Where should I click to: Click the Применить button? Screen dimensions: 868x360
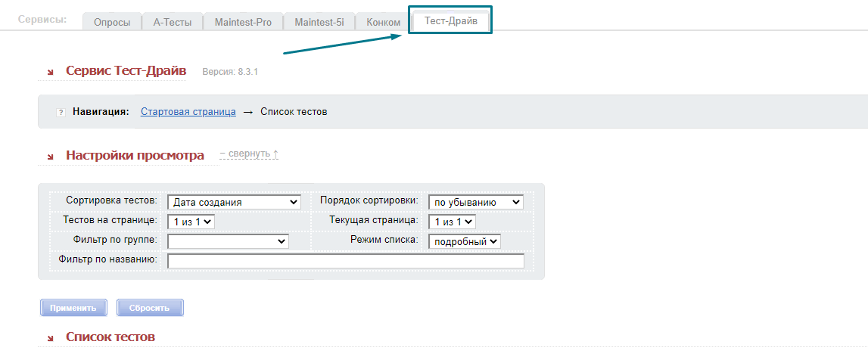coord(73,308)
